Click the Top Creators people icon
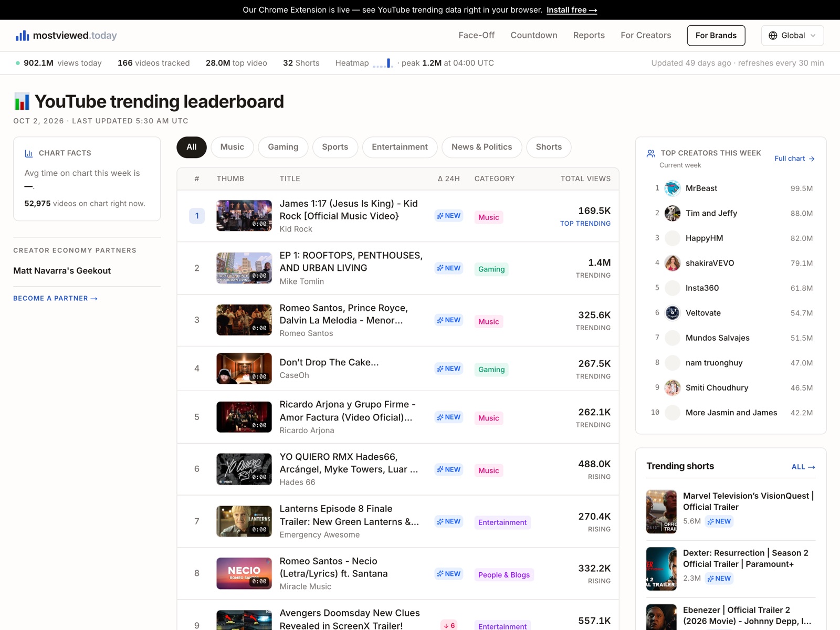 tap(651, 153)
